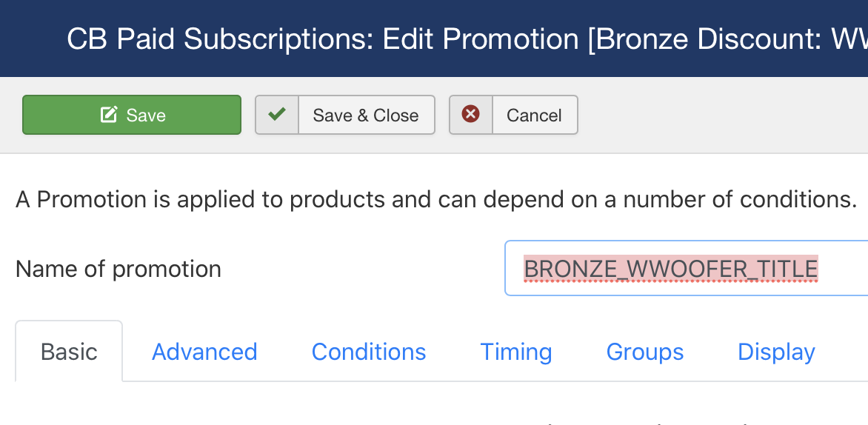The height and width of the screenshot is (425, 868).
Task: Click the empty gray toolbar area beside Cancel
Action: [720, 115]
